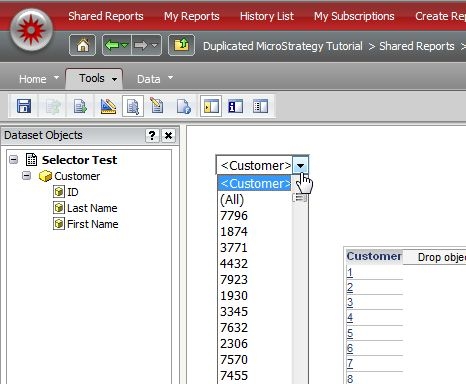Select 2306 in the dropdown list
Viewport: 466px width, 384px height.
pos(255,343)
